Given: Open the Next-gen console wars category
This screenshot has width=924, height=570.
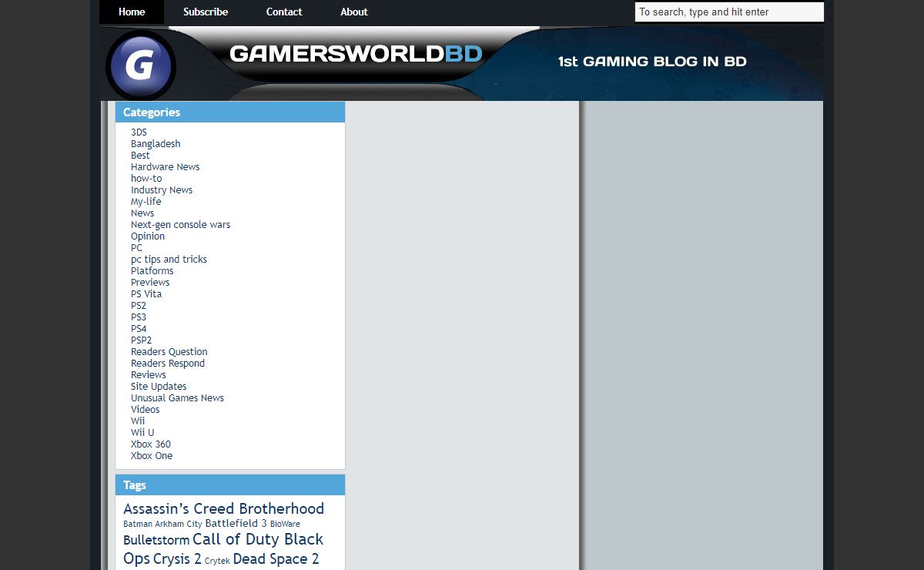Looking at the screenshot, I should (x=180, y=225).
